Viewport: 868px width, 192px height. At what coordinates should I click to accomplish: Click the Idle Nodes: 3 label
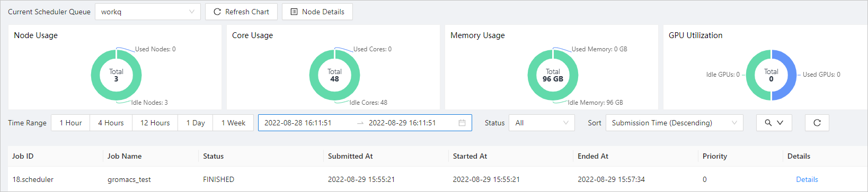pos(149,103)
